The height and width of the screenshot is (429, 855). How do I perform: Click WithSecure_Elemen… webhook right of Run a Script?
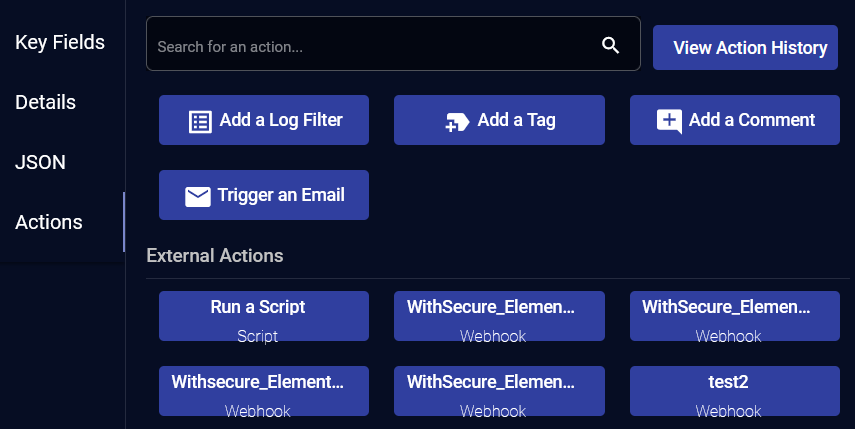[499, 316]
